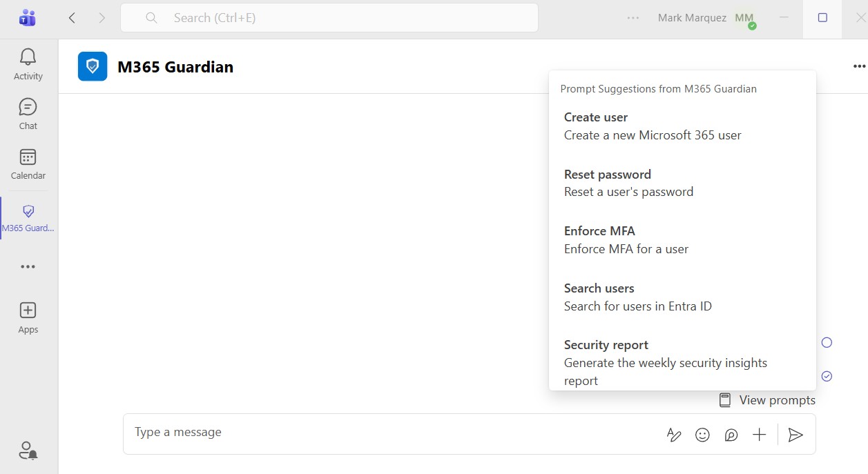Open M365 Guardian more options menu

pos(858,66)
